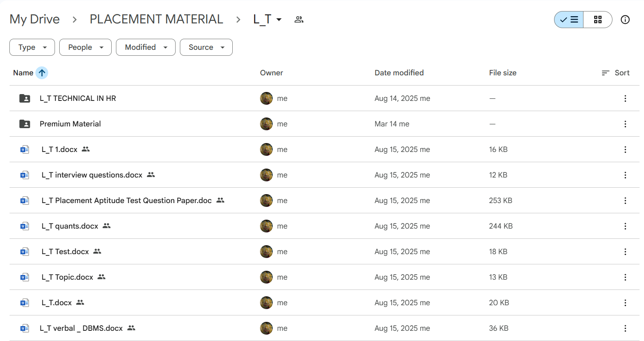The image size is (644, 341).
Task: Select the file L_T verbal _ DBMS.docx
Action: click(x=81, y=328)
